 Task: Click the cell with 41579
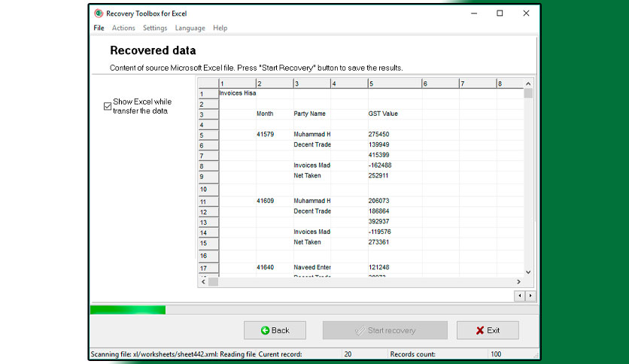[275, 135]
